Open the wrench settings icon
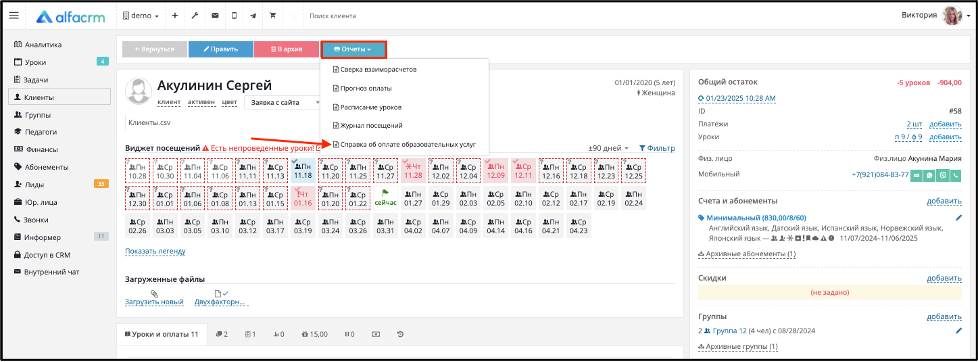 point(195,16)
